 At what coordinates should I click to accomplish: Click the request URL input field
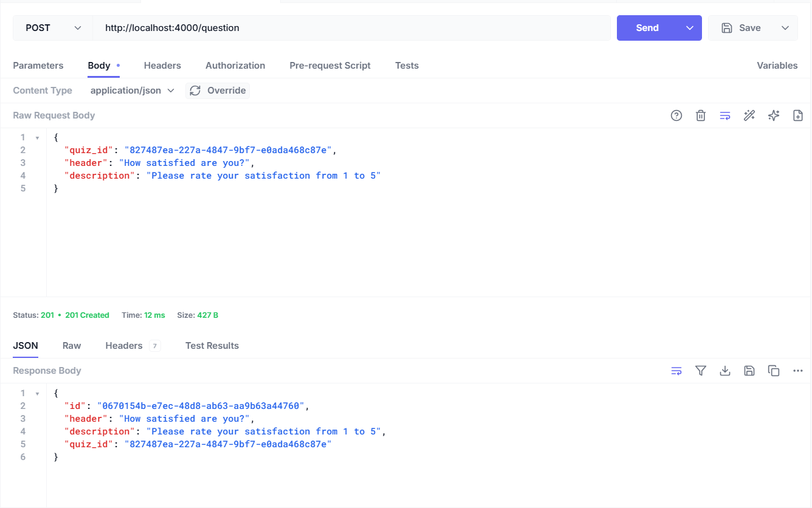351,28
